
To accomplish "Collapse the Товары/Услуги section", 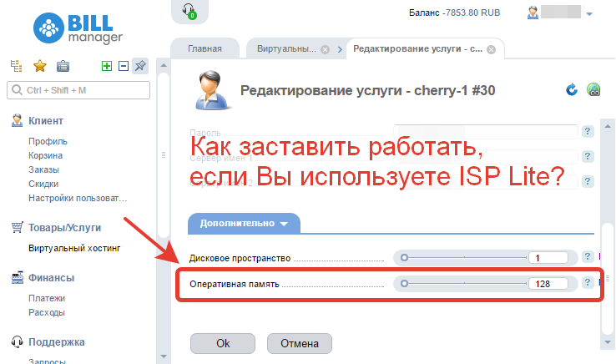I will point(64,228).
